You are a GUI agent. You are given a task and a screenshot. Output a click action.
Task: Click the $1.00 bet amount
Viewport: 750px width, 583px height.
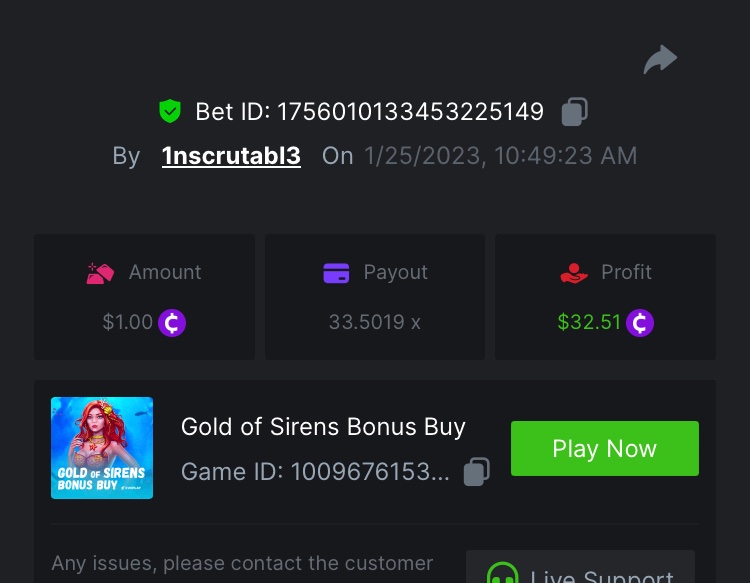[x=128, y=323]
